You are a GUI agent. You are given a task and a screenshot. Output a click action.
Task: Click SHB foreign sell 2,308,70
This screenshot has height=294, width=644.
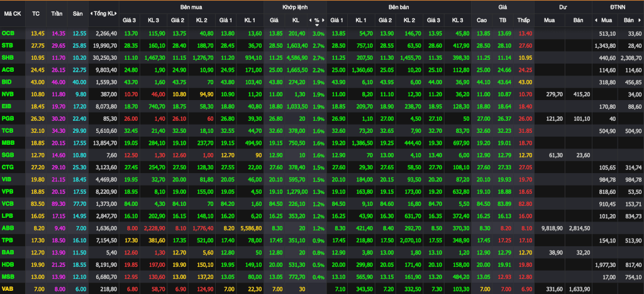[x=631, y=57]
